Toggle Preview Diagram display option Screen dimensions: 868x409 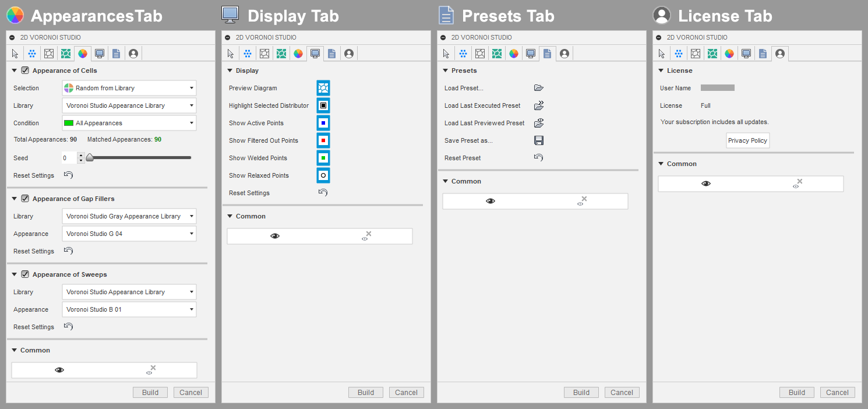(323, 88)
